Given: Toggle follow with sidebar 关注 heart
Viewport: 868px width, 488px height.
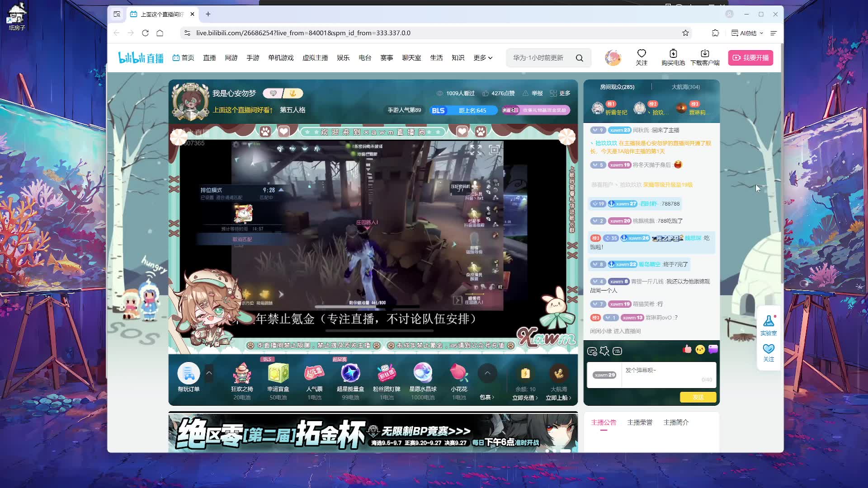Looking at the screenshot, I should pos(769,349).
